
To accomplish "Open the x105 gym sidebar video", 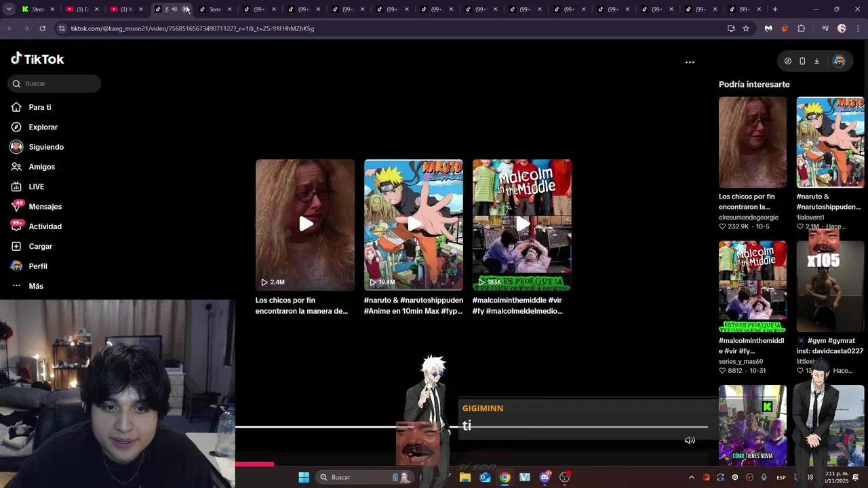I will click(x=830, y=287).
